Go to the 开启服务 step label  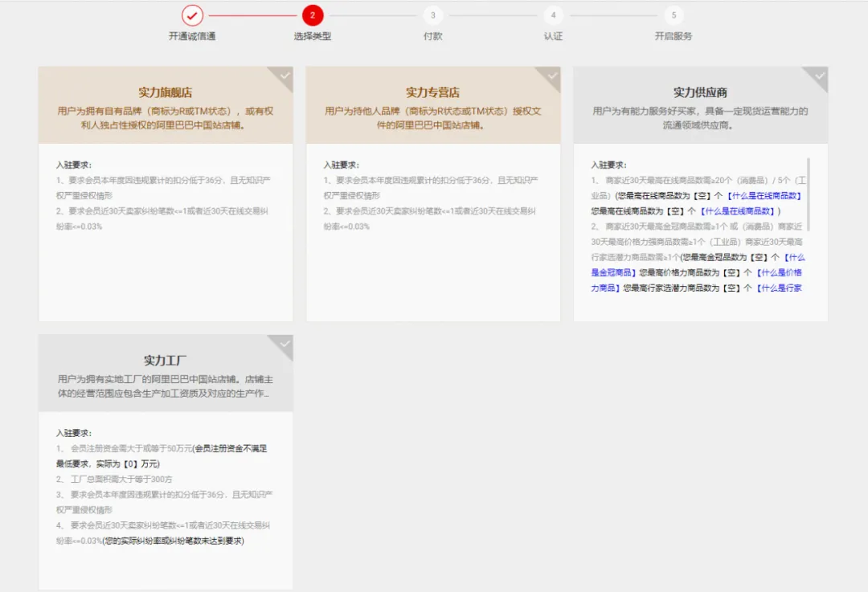click(x=674, y=36)
